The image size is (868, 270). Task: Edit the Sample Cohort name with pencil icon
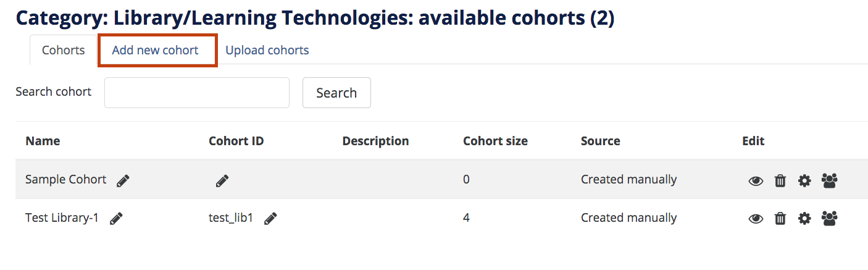pos(123,180)
